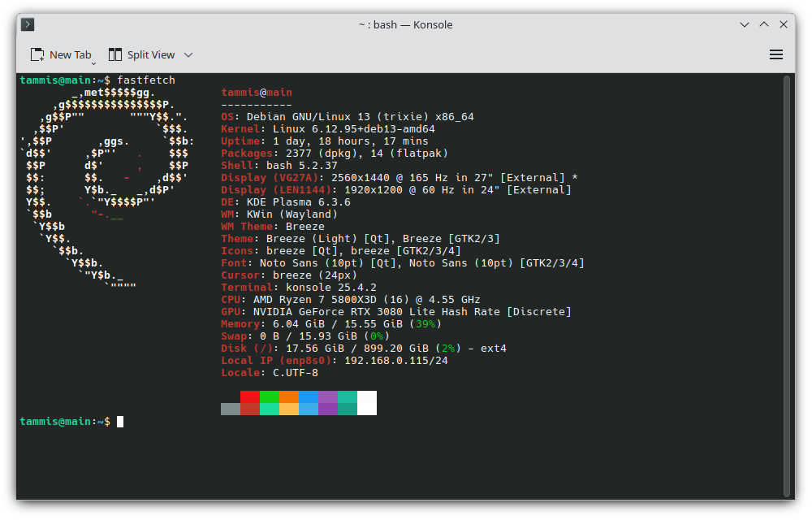Click the teal color block
Image resolution: width=812 pixels, height=520 pixels.
(x=348, y=396)
